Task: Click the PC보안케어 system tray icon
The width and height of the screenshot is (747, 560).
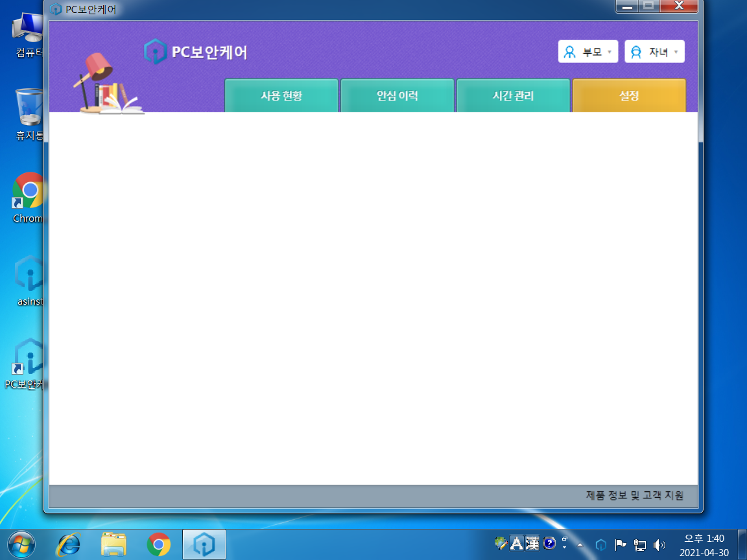Action: (600, 544)
